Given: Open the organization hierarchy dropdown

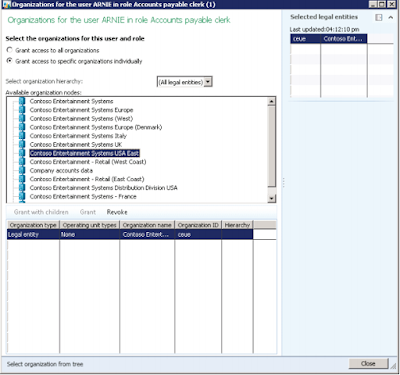Looking at the screenshot, I should 208,82.
